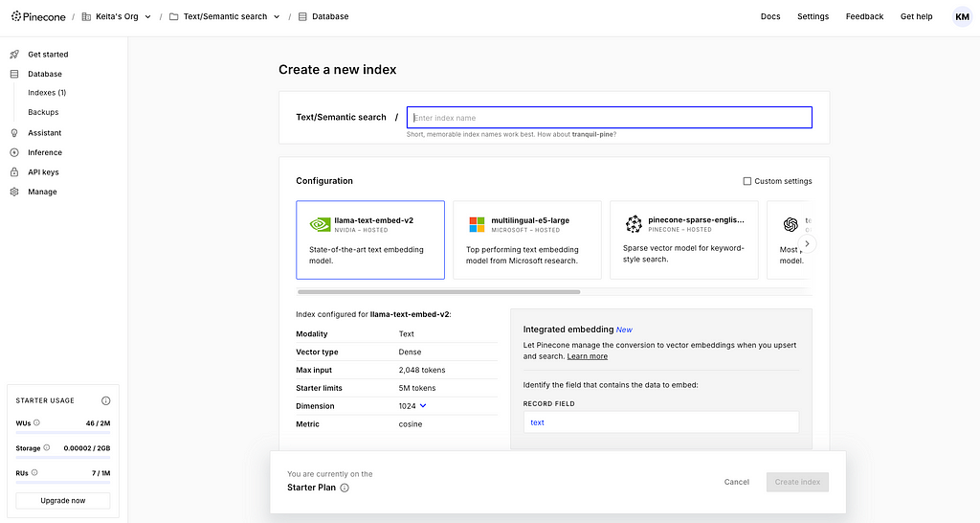The height and width of the screenshot is (523, 980).
Task: Click the Assistant lightbulb icon
Action: (14, 133)
